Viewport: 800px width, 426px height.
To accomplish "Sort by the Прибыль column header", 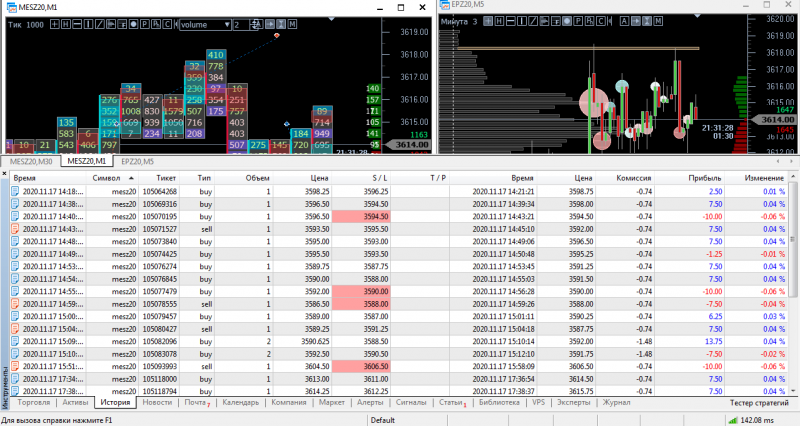I will (689, 178).
